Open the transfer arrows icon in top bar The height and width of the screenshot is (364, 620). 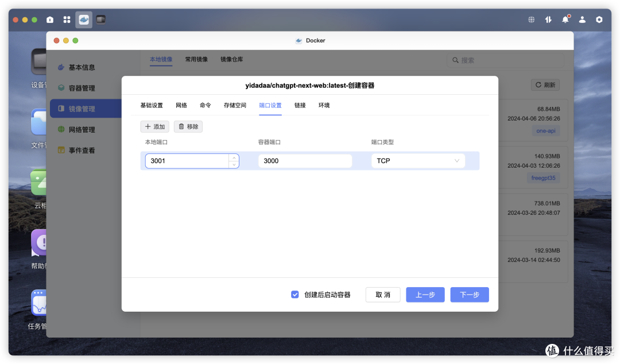548,20
